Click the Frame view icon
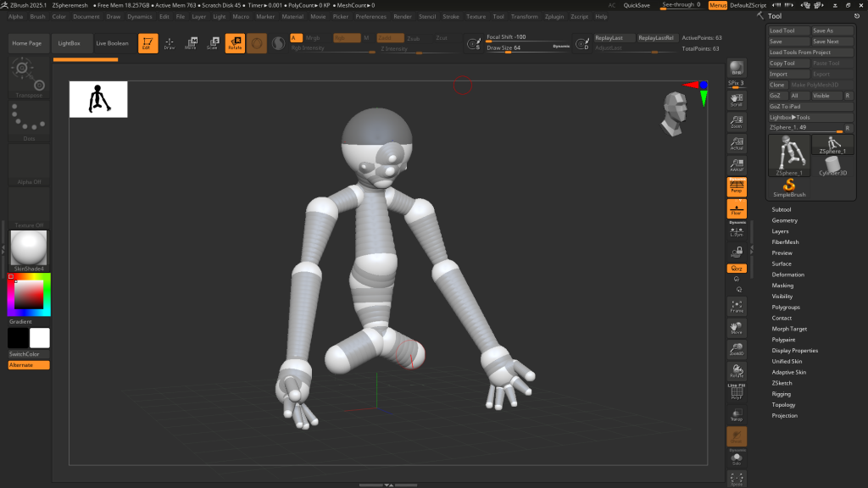 (x=737, y=307)
